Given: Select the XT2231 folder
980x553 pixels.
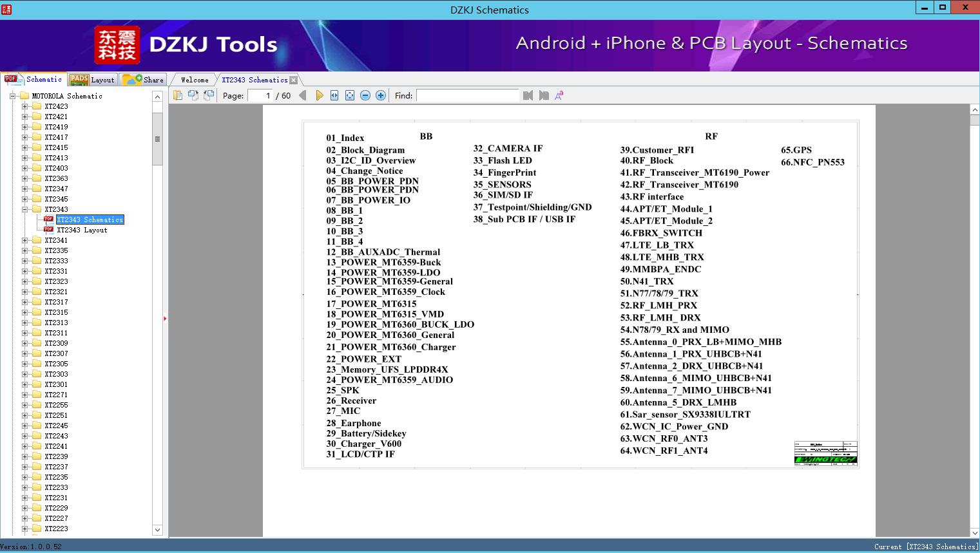Looking at the screenshot, I should pyautogui.click(x=56, y=498).
